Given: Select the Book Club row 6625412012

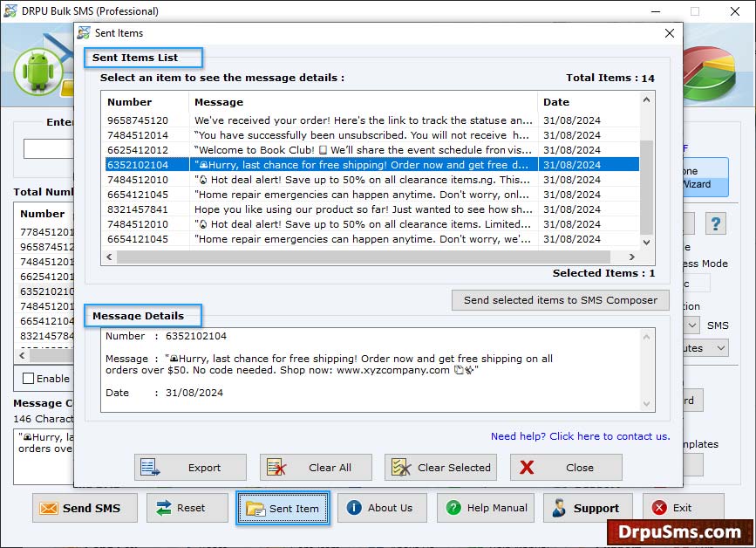Looking at the screenshot, I should click(372, 150).
